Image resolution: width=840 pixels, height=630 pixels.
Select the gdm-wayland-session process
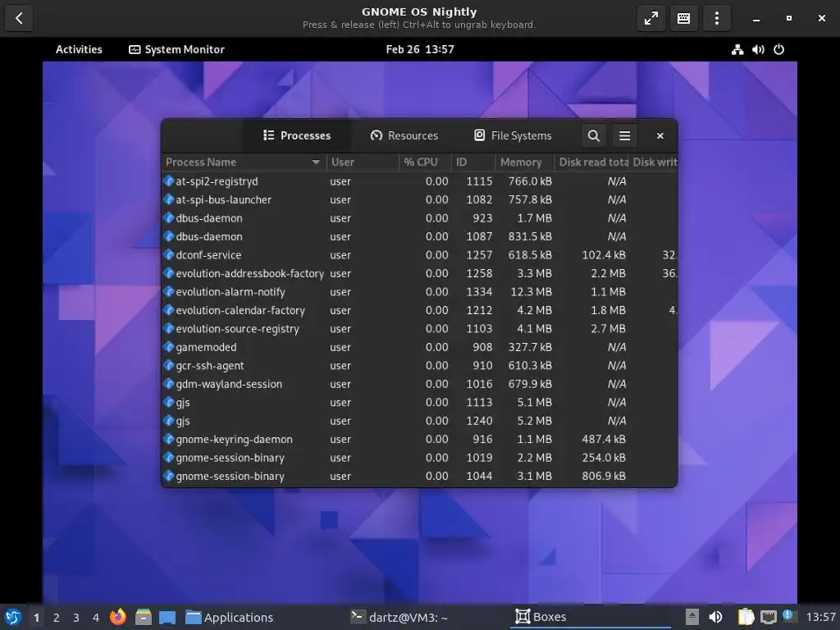[419, 384]
